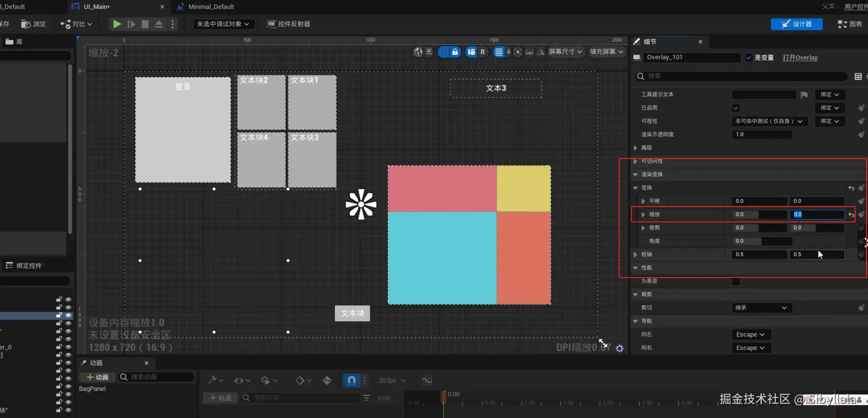This screenshot has width=868, height=418.
Task: Click the 缩放 scale X value slider
Action: [759, 215]
